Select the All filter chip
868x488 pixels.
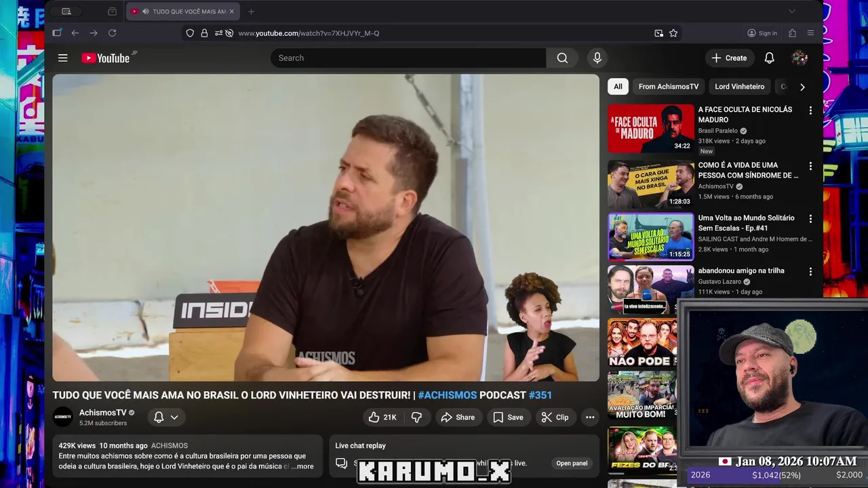(x=618, y=87)
